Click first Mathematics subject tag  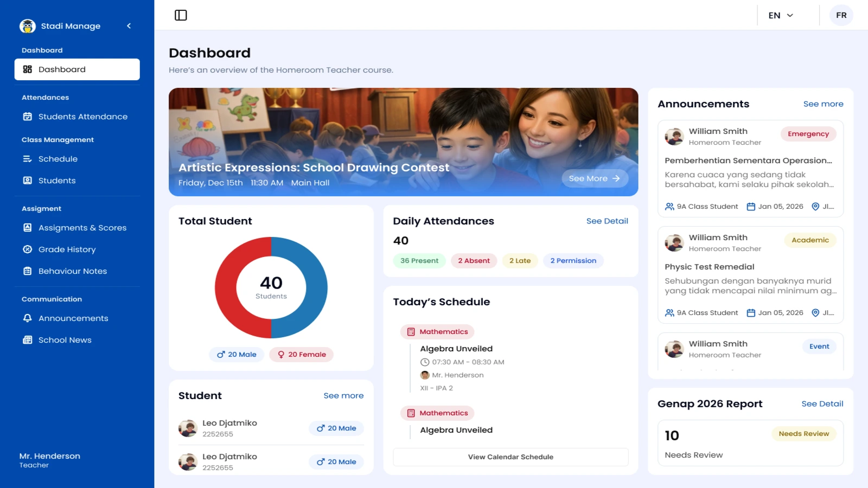click(437, 332)
